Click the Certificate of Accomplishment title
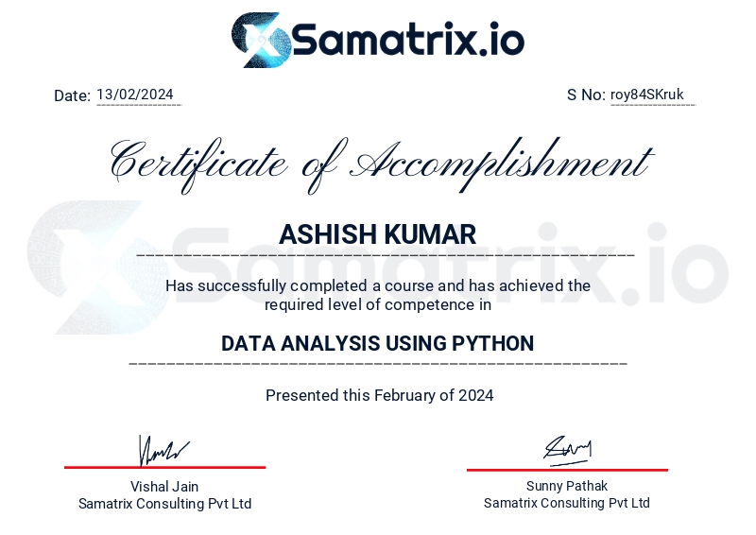This screenshot has width=756, height=535. [x=380, y=162]
